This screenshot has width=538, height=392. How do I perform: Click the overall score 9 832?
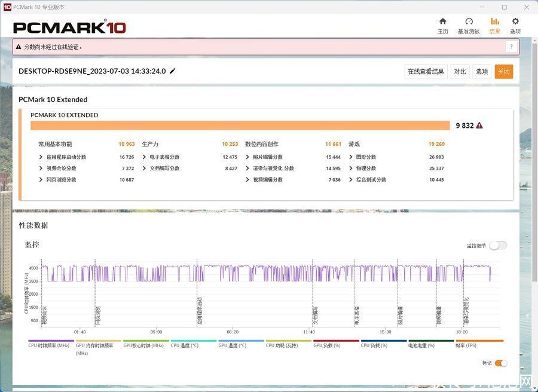tap(464, 125)
